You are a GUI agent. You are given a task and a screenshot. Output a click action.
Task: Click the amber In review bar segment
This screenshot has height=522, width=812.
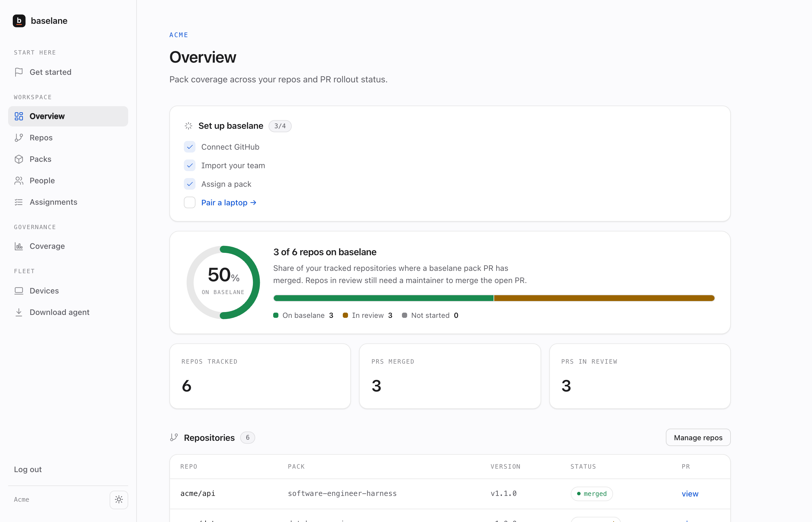click(x=604, y=298)
